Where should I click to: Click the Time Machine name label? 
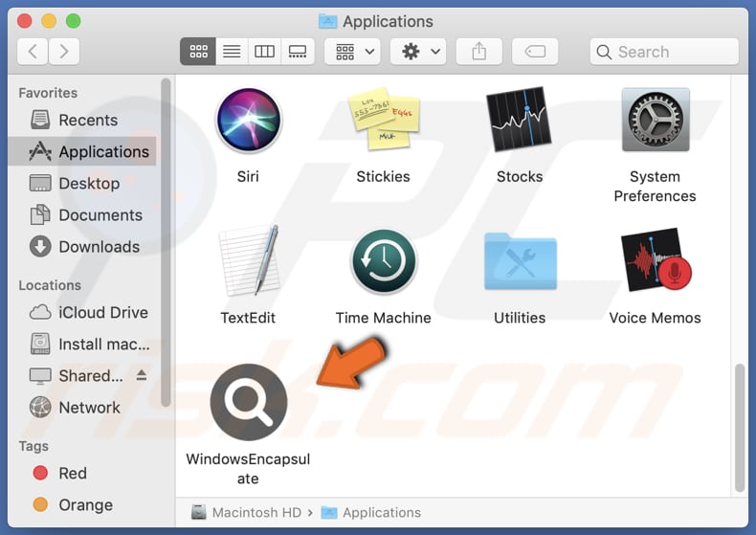pos(384,318)
